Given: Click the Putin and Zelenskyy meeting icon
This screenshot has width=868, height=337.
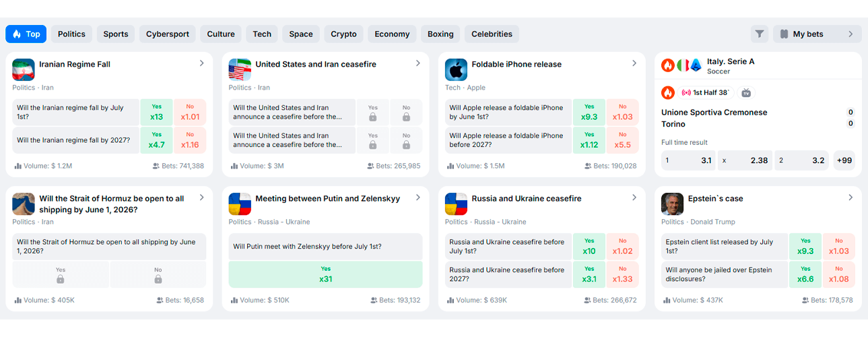Looking at the screenshot, I should click(240, 204).
